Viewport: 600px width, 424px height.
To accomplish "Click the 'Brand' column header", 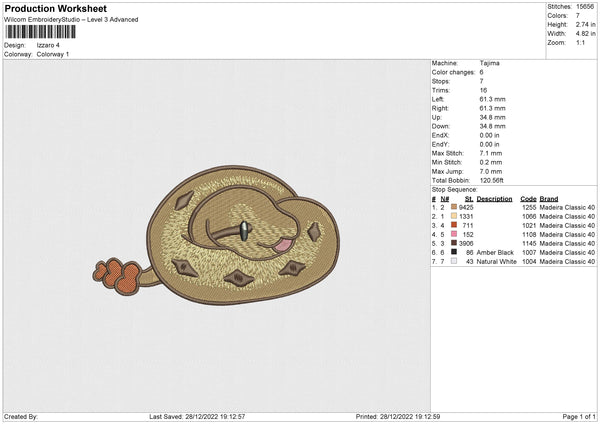I will pos(549,199).
